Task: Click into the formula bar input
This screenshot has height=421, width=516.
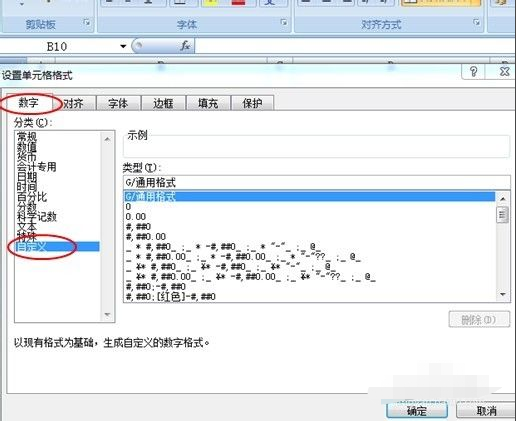Action: point(355,46)
